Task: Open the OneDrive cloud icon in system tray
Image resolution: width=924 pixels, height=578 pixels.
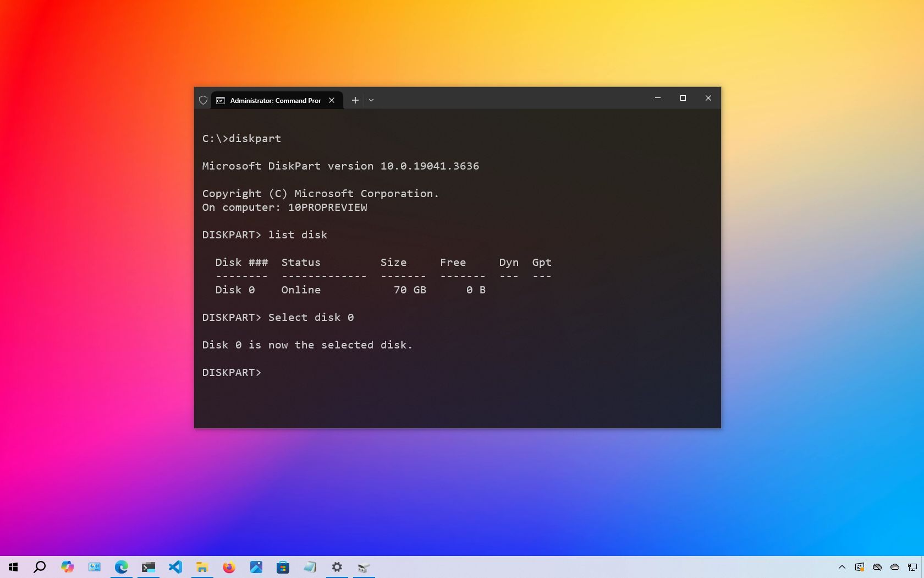Action: point(877,567)
